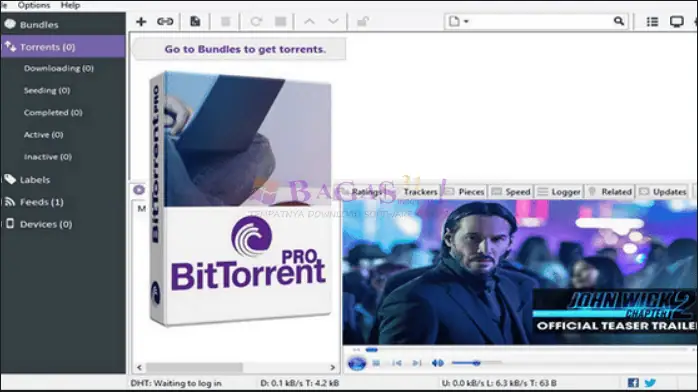Switch to the Logger tab
The image size is (698, 392).
[x=559, y=192]
